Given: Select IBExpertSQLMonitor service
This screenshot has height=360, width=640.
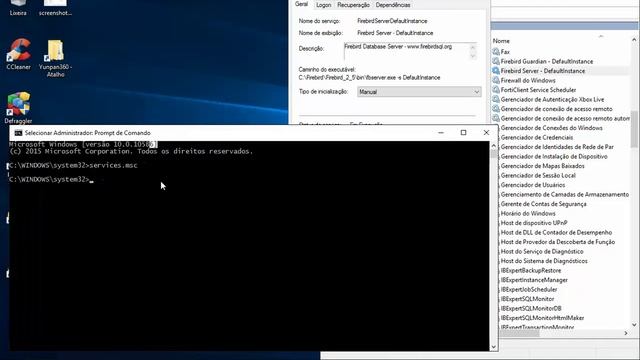Looking at the screenshot, I should 527,299.
